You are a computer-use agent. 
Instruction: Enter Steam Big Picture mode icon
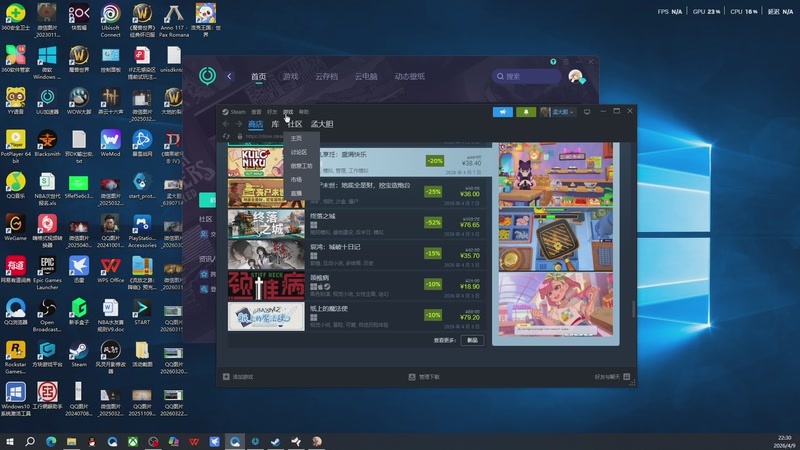click(x=587, y=112)
